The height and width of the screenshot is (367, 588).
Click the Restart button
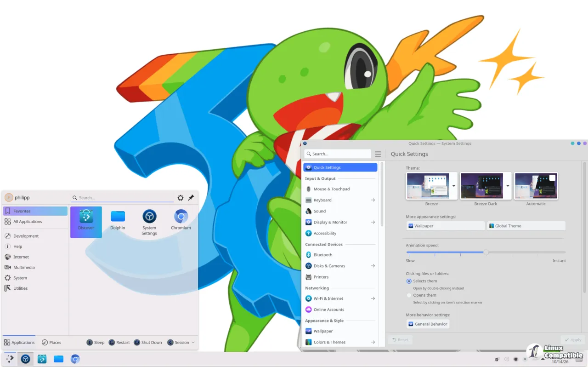coord(119,343)
